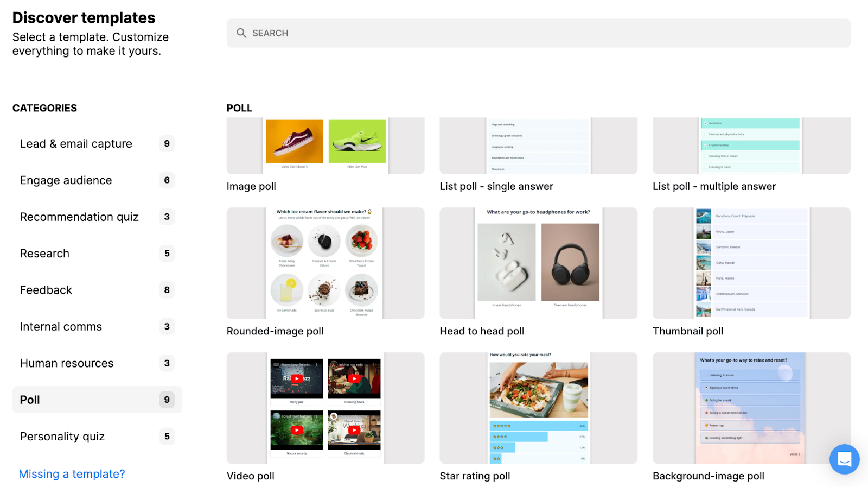
Task: Open the Head to head poll template
Action: pos(538,263)
